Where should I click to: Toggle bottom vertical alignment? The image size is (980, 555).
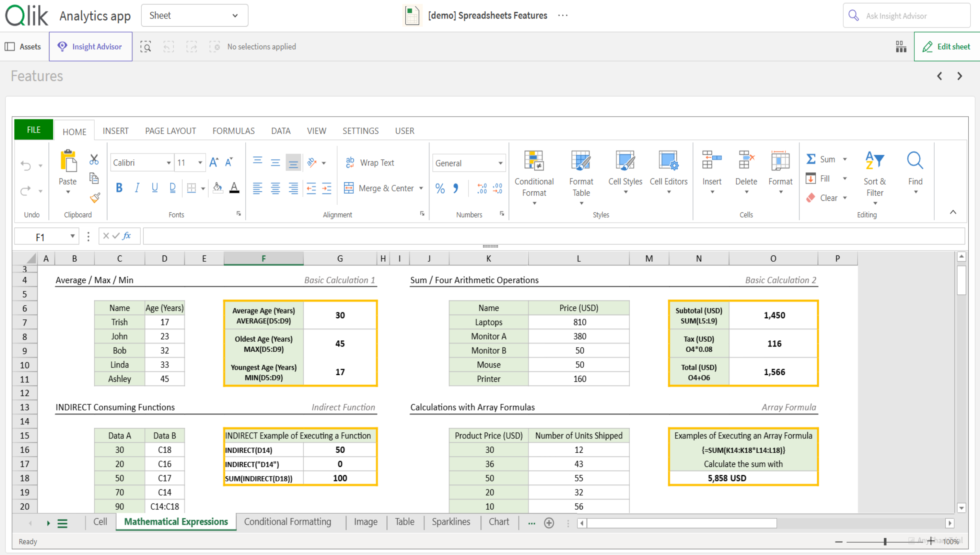(x=293, y=163)
